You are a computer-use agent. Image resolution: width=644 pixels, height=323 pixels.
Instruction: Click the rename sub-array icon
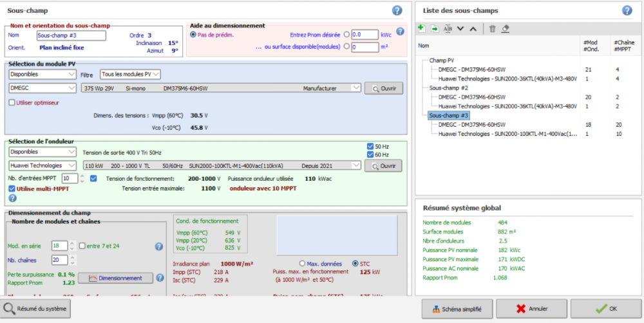point(448,29)
